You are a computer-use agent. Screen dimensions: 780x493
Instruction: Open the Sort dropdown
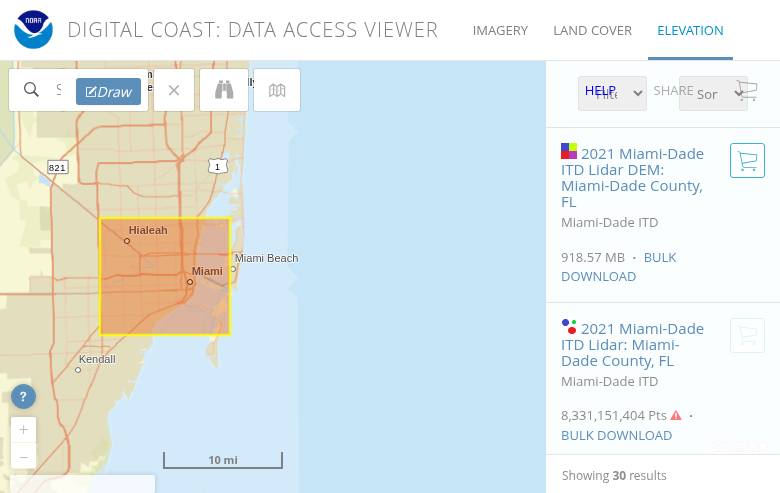click(712, 94)
